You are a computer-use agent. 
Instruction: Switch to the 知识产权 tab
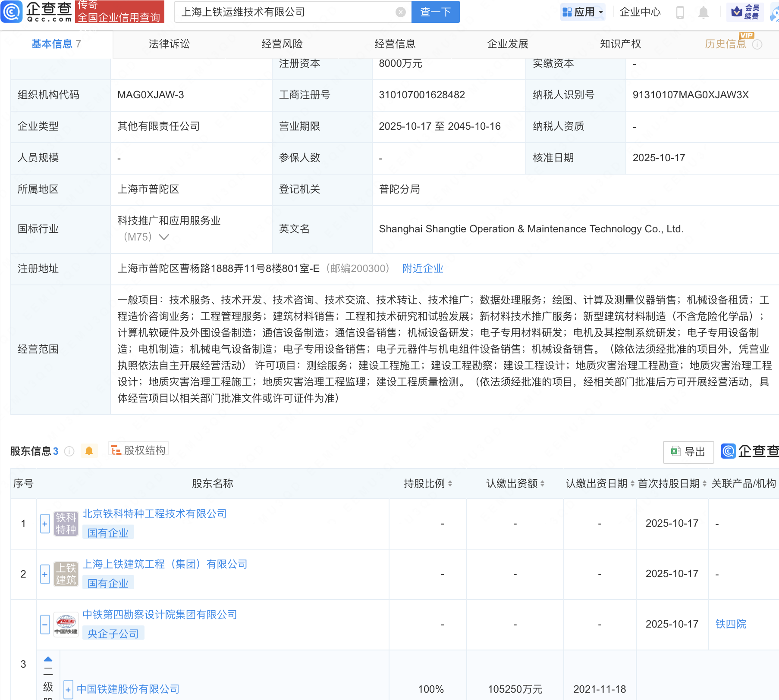[x=620, y=44]
